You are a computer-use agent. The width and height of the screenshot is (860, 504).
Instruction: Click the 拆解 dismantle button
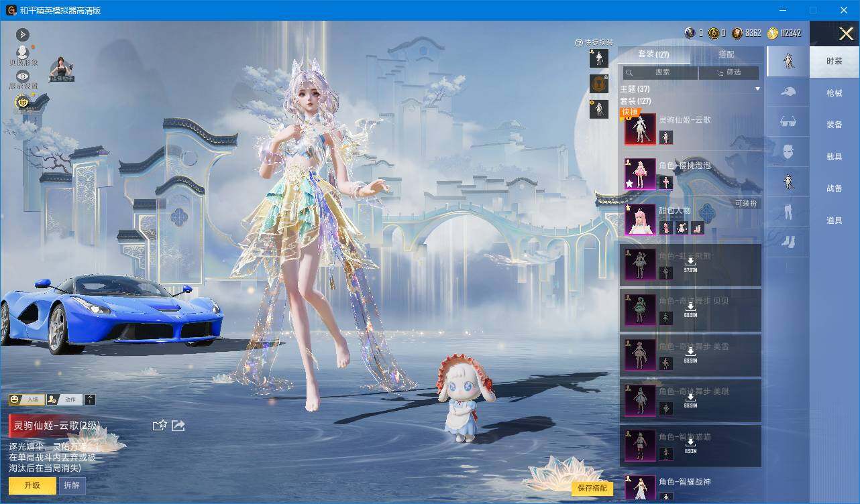(72, 485)
